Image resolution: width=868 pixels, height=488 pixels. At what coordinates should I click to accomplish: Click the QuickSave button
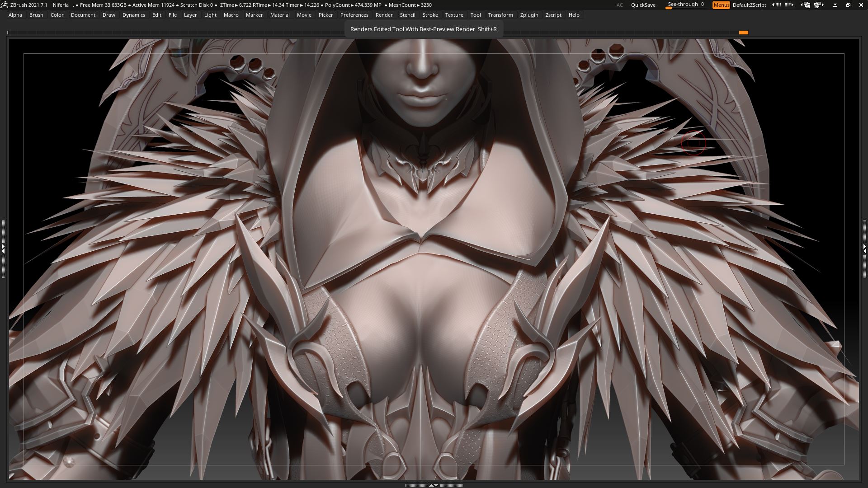coord(643,5)
